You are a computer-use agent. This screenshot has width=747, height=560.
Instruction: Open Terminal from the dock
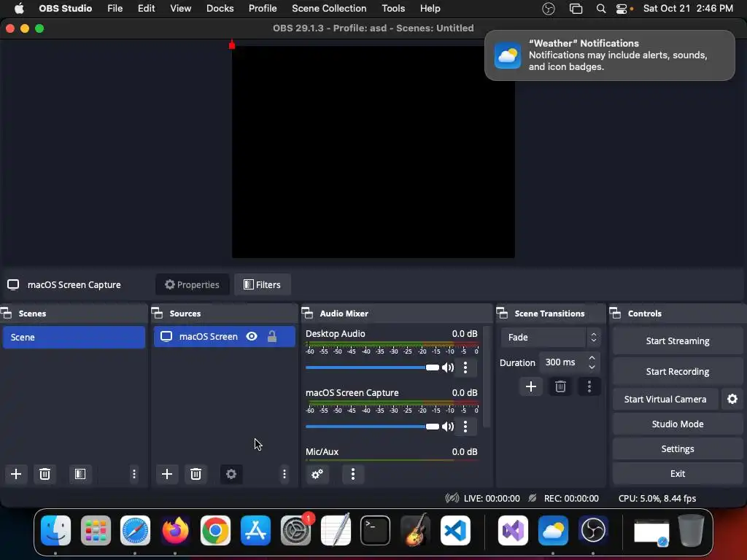click(x=376, y=530)
